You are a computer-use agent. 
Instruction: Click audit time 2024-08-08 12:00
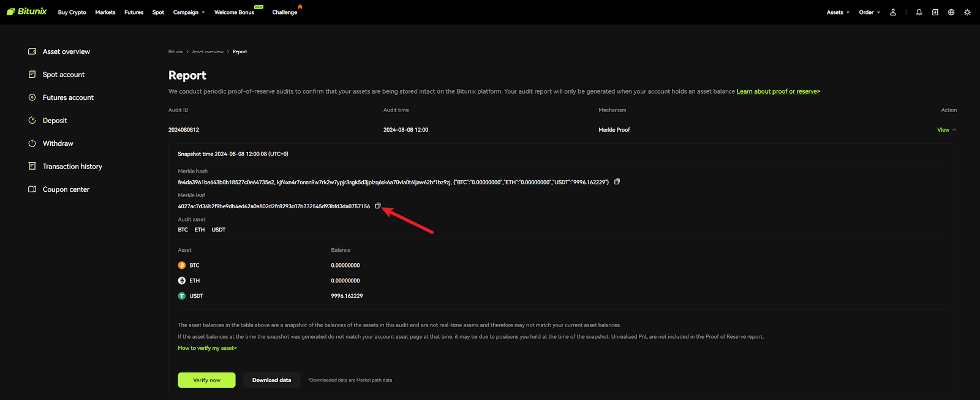click(405, 130)
